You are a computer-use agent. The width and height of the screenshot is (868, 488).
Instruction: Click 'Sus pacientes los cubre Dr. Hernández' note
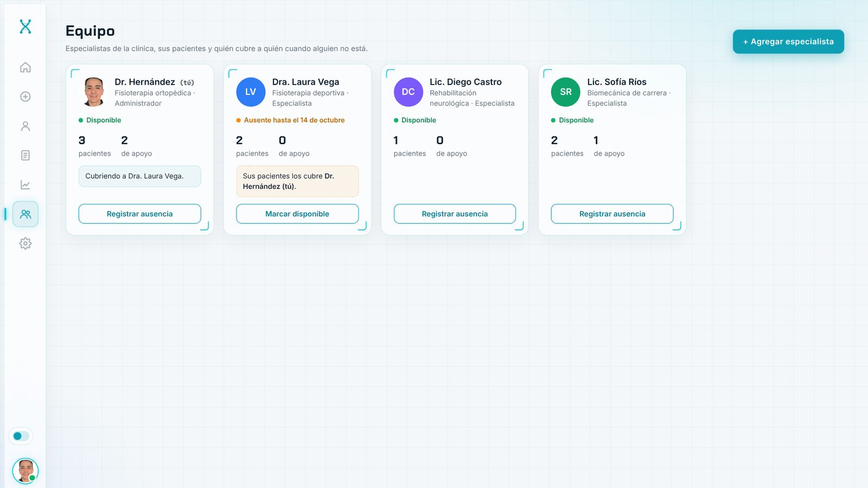pyautogui.click(x=297, y=181)
